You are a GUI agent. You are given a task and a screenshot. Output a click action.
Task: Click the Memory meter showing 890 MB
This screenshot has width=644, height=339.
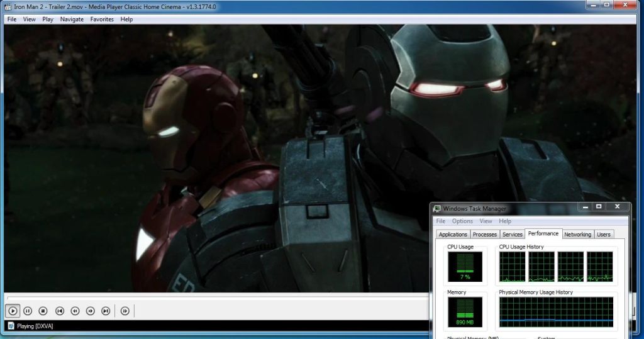tap(465, 313)
